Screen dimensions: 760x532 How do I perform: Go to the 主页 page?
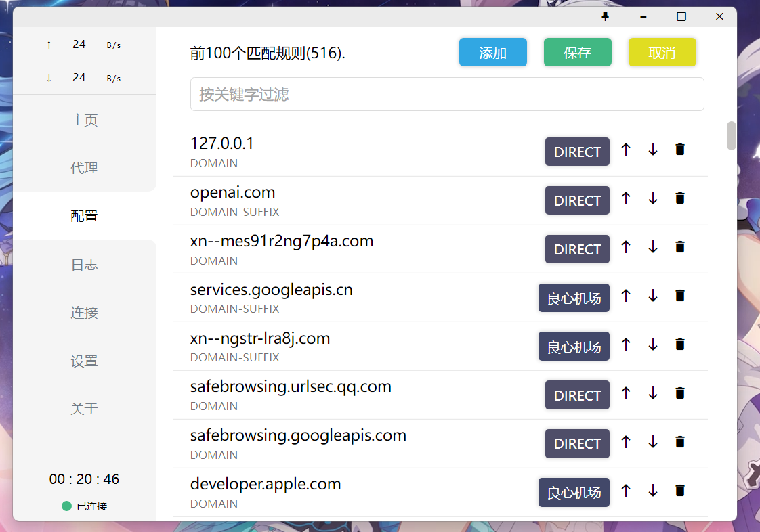(x=85, y=120)
